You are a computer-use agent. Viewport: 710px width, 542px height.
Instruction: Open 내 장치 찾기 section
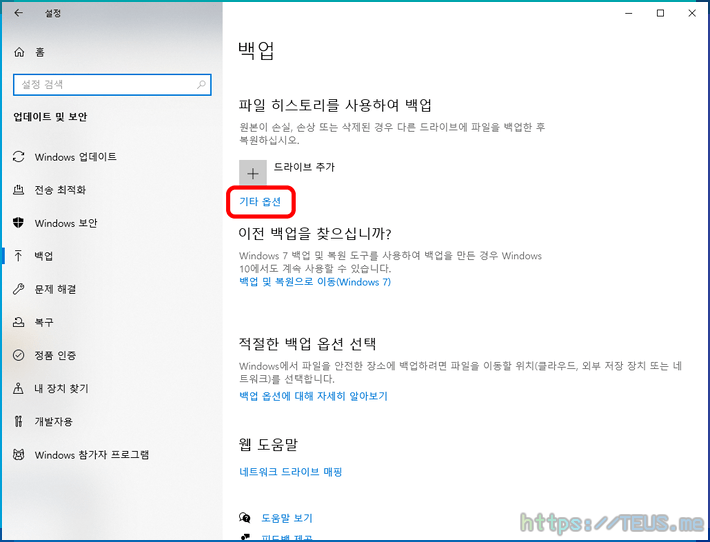point(62,388)
